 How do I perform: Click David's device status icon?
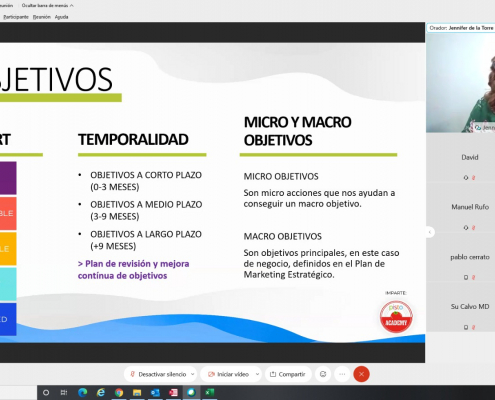coord(466,178)
